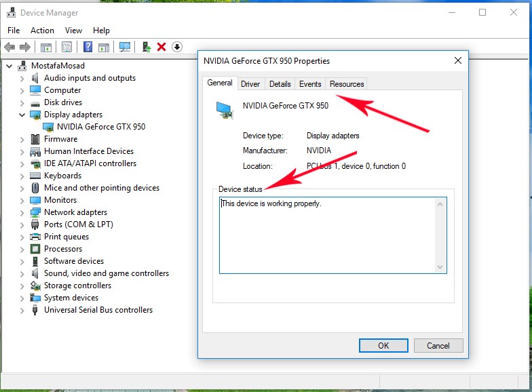This screenshot has width=532, height=392.
Task: Minimize the Device Manager window
Action: tap(452, 12)
